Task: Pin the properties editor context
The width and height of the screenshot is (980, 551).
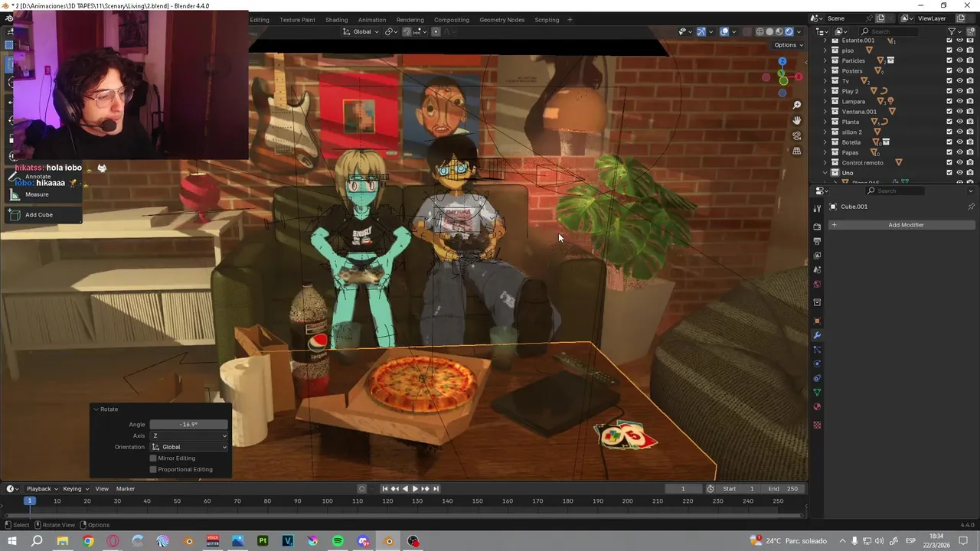Action: pos(971,207)
